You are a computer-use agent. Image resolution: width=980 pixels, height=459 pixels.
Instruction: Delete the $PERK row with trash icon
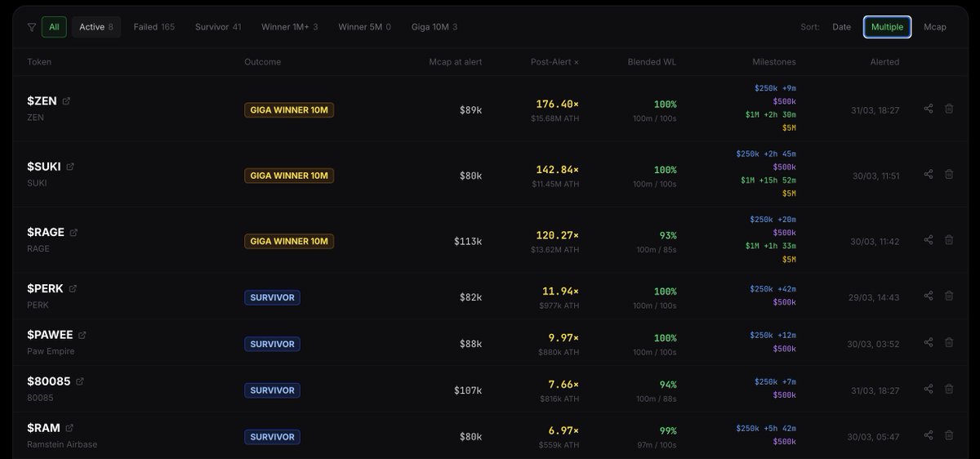(x=949, y=296)
